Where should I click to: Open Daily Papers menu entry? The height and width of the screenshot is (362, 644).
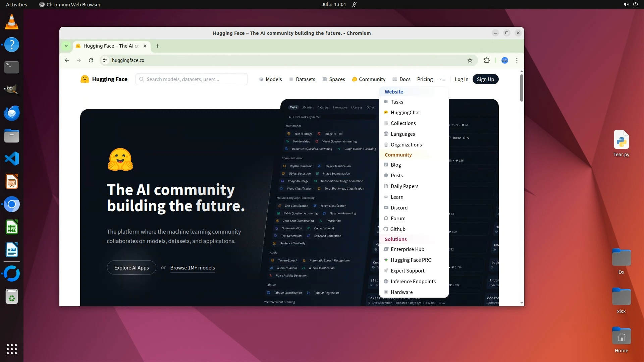tap(404, 186)
